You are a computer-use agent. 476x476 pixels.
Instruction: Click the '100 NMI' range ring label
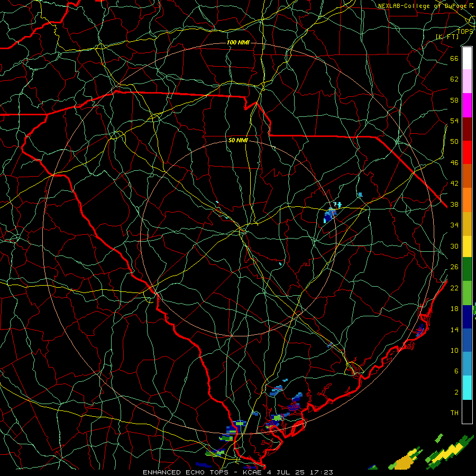[x=238, y=42]
